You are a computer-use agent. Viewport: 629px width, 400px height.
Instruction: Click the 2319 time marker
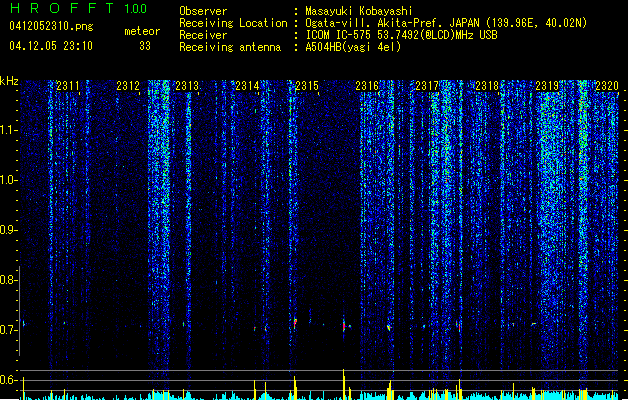[547, 86]
